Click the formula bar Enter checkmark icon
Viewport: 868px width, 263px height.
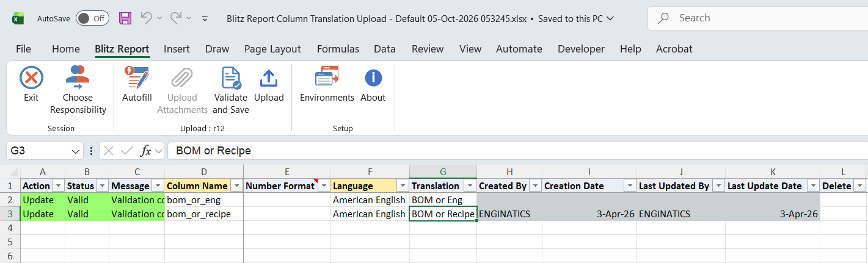(x=127, y=151)
